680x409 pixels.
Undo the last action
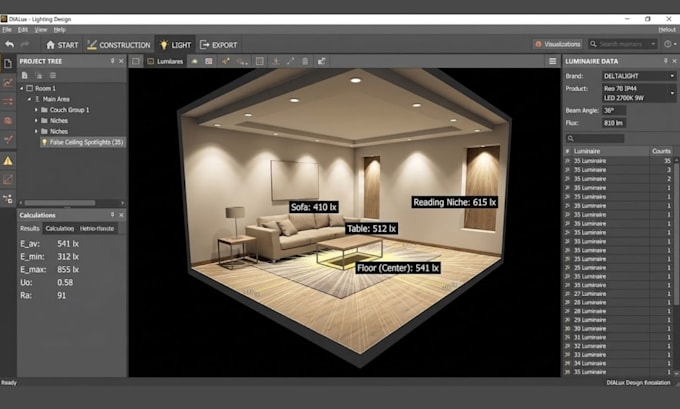[10, 44]
